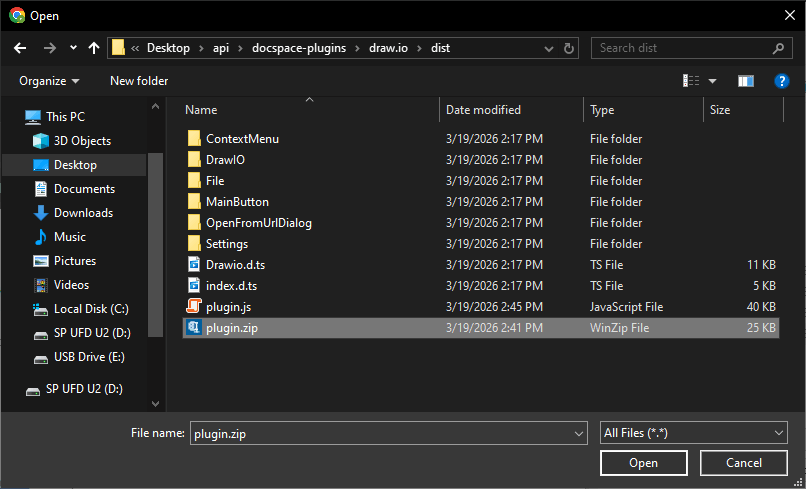Navigate to Desktop in the address breadcrumb
This screenshot has width=806, height=489.
[x=168, y=48]
